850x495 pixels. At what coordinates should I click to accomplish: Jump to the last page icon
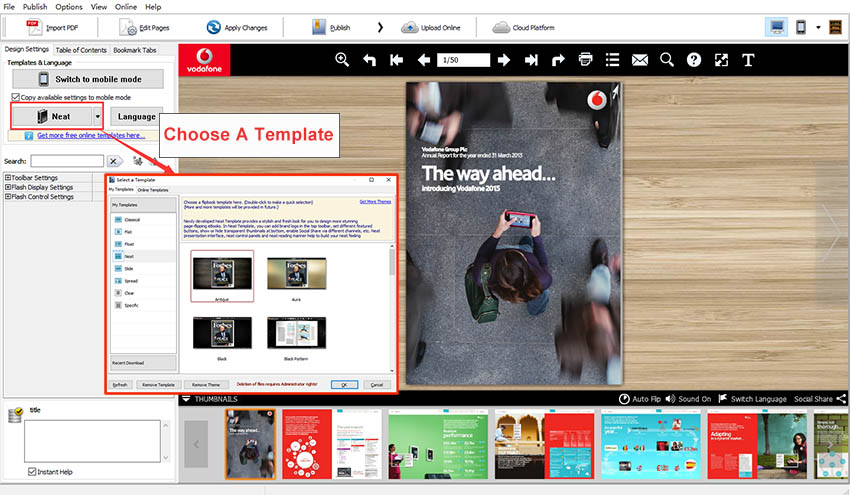(x=531, y=60)
